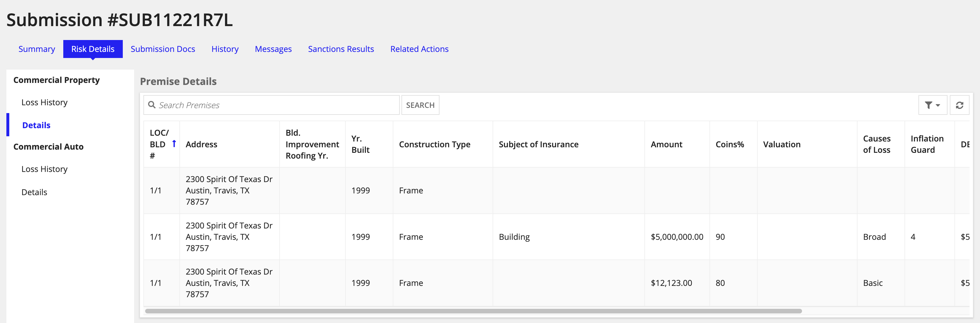The image size is (980, 323).
Task: Expand Commercial Property section in sidebar
Action: click(x=57, y=80)
